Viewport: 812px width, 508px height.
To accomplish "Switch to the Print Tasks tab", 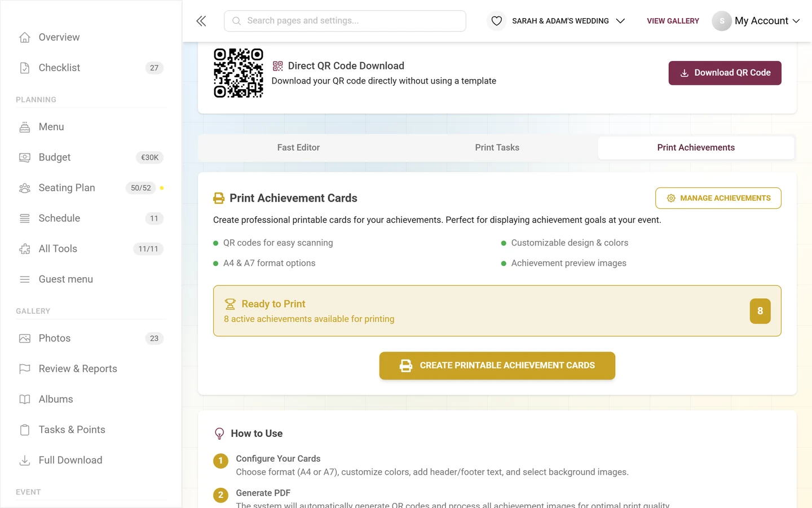I will (x=497, y=147).
